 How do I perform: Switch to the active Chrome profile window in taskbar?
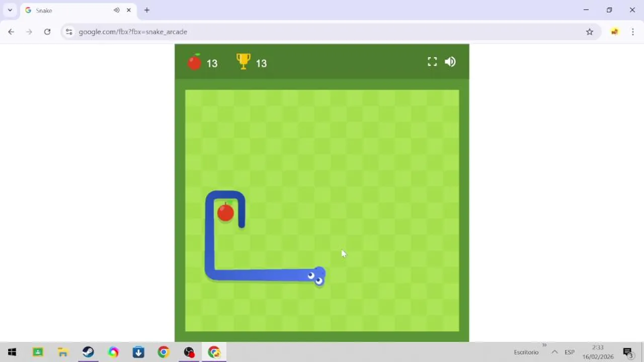[x=214, y=352]
